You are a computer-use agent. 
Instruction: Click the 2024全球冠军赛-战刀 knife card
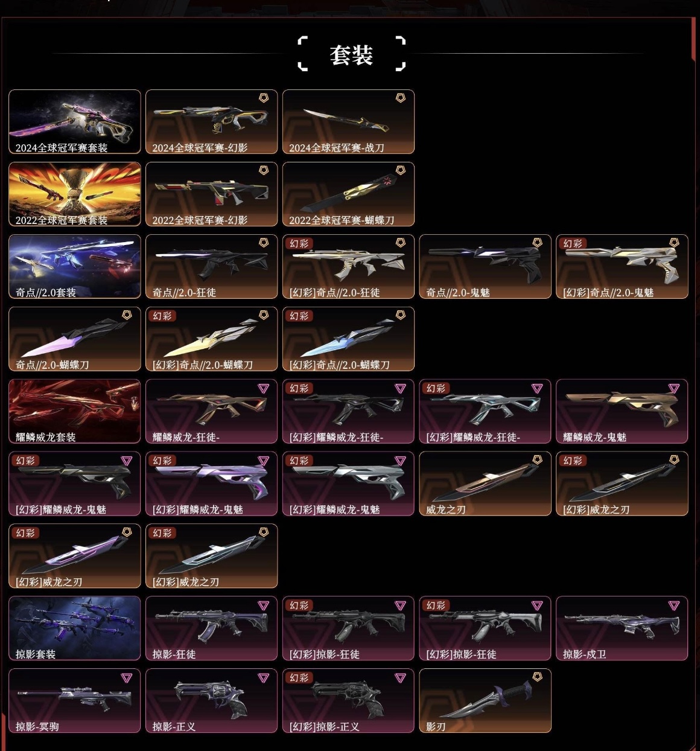(348, 122)
